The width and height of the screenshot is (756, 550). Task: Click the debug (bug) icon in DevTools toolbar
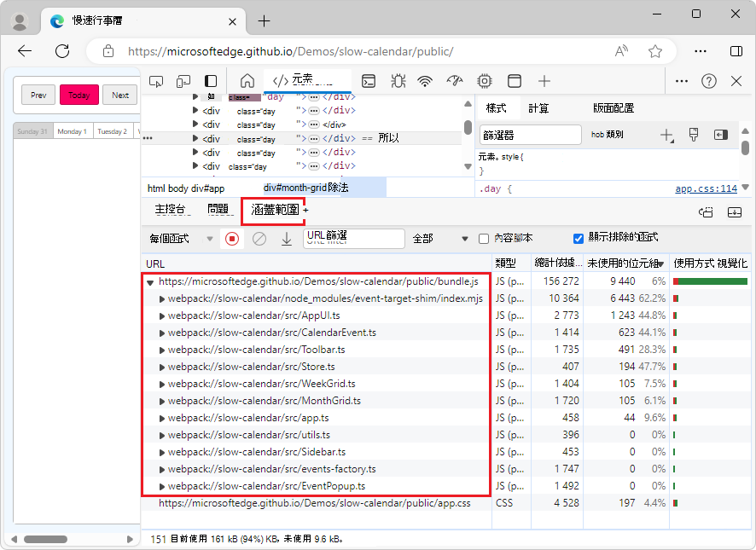click(x=398, y=81)
